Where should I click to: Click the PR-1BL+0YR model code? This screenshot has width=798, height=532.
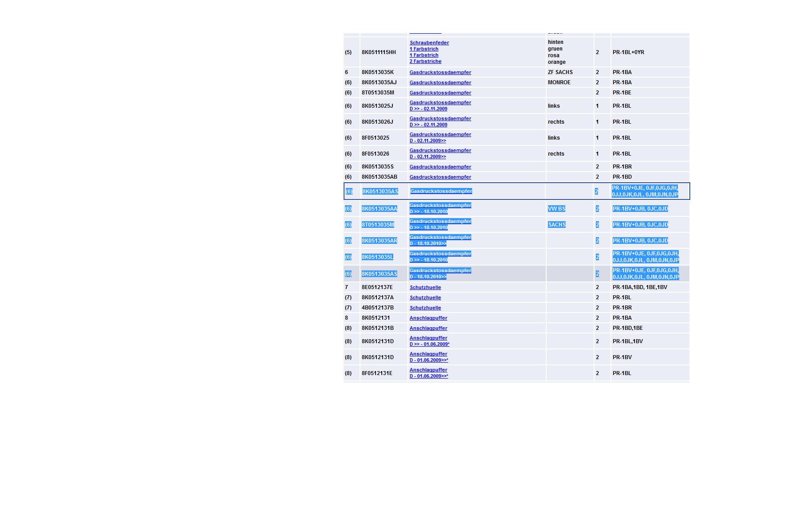(x=628, y=52)
